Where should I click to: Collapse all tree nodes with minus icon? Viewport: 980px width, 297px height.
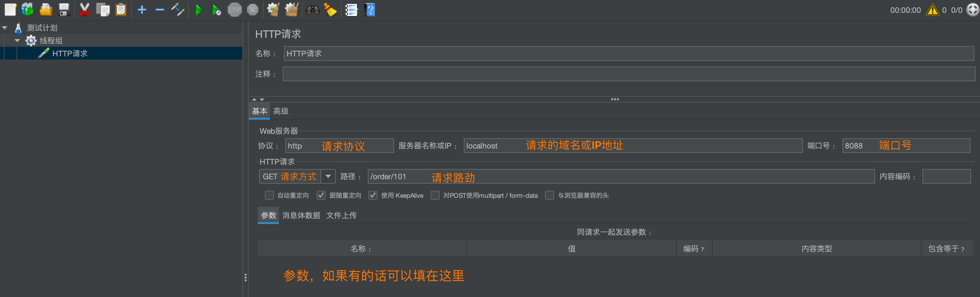(x=160, y=10)
